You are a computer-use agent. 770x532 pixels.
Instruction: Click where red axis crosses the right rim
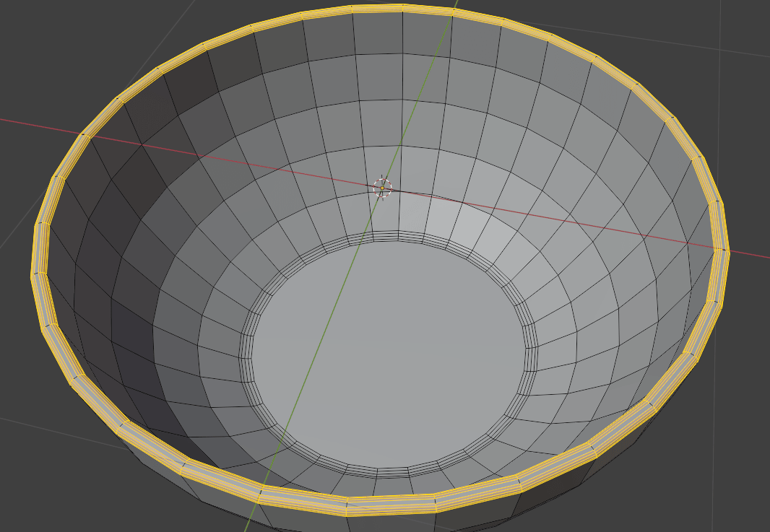(720, 250)
